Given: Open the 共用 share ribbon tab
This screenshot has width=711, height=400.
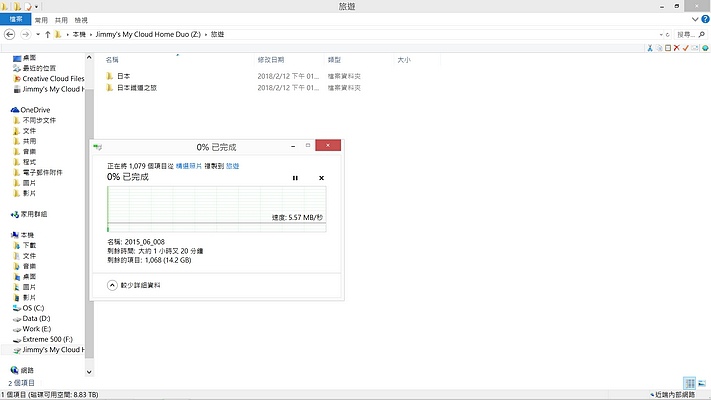Looking at the screenshot, I should 61,20.
